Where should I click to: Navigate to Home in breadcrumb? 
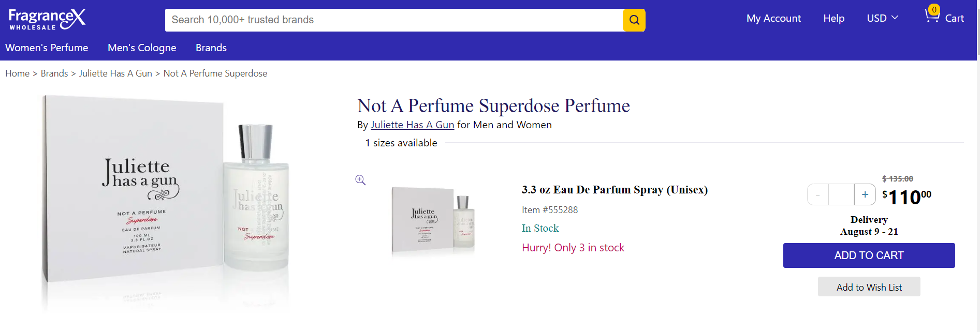pyautogui.click(x=18, y=73)
